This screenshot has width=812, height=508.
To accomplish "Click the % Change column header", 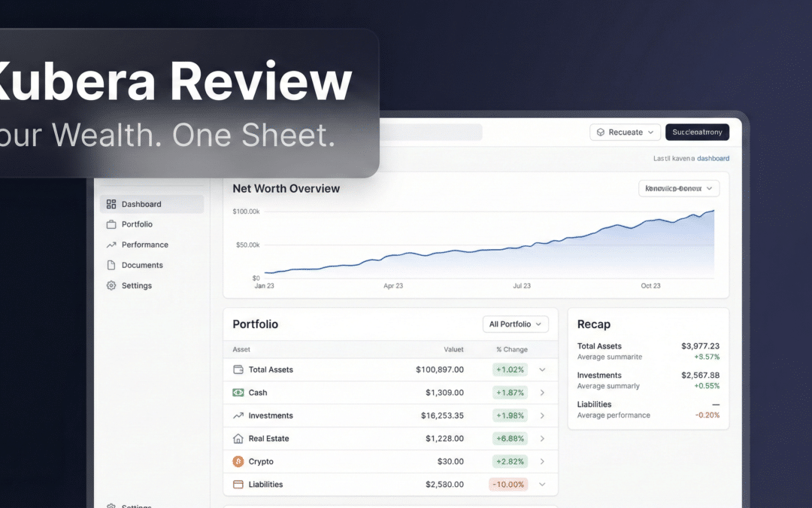I will [x=512, y=349].
